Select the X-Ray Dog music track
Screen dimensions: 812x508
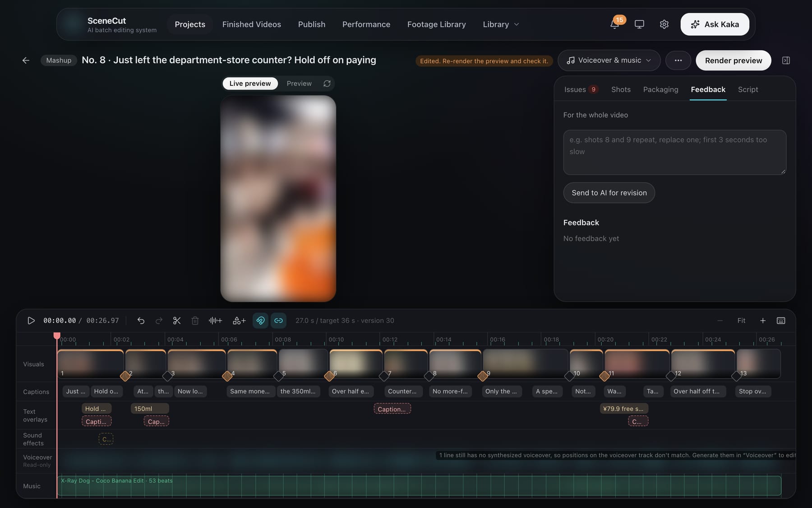(x=419, y=486)
